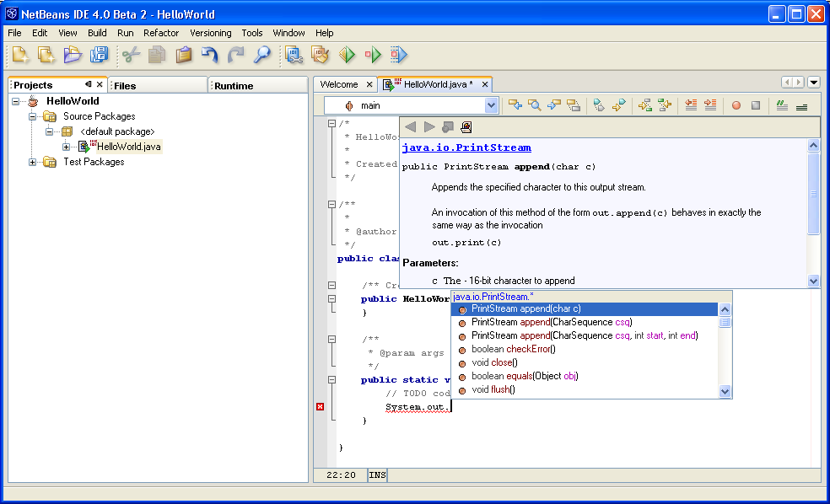Click the New Project toolbar icon
Viewport: 830px width, 504px height.
[20, 55]
